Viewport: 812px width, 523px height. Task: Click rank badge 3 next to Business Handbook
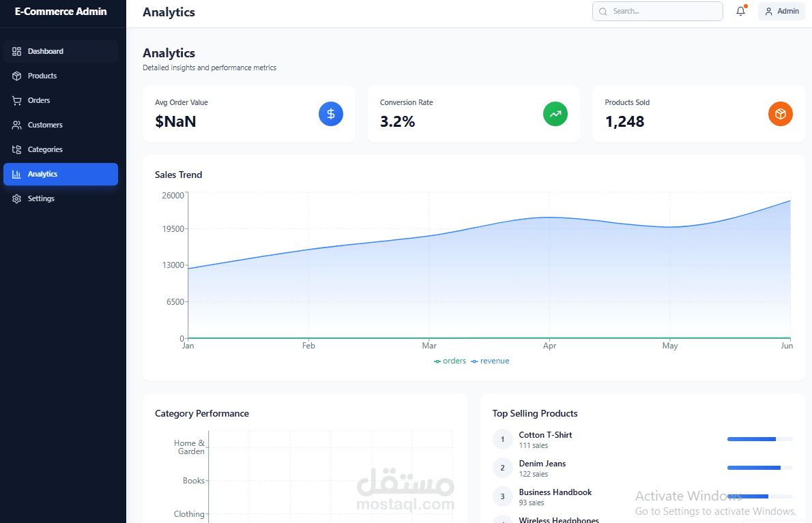502,496
